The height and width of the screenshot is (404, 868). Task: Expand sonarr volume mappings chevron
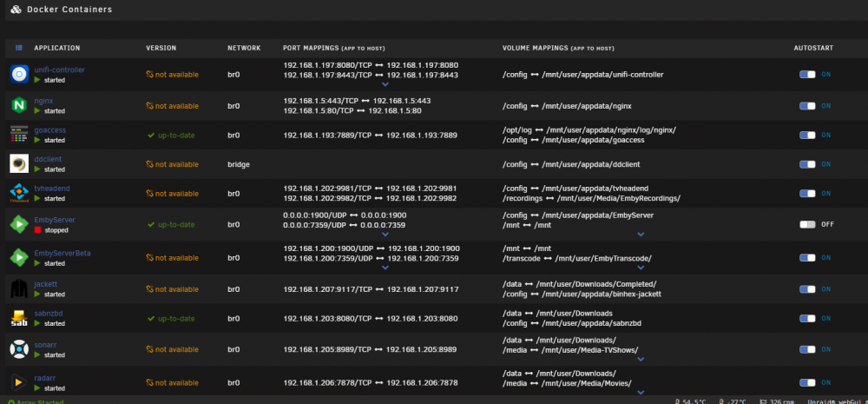[x=641, y=359]
